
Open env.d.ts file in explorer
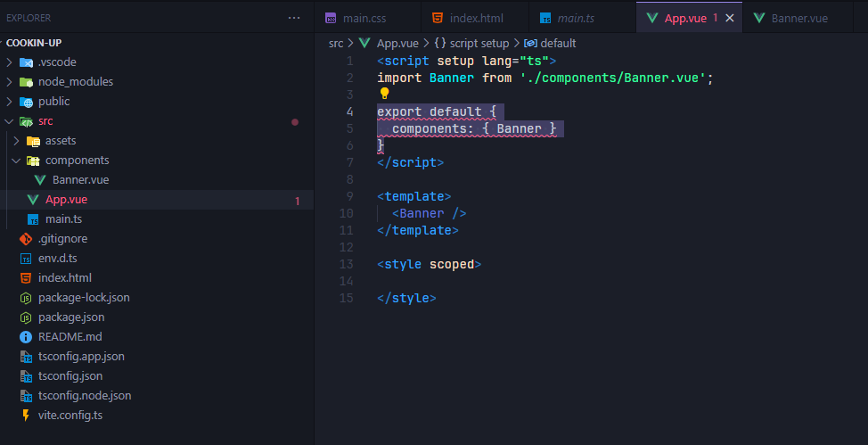coord(58,259)
